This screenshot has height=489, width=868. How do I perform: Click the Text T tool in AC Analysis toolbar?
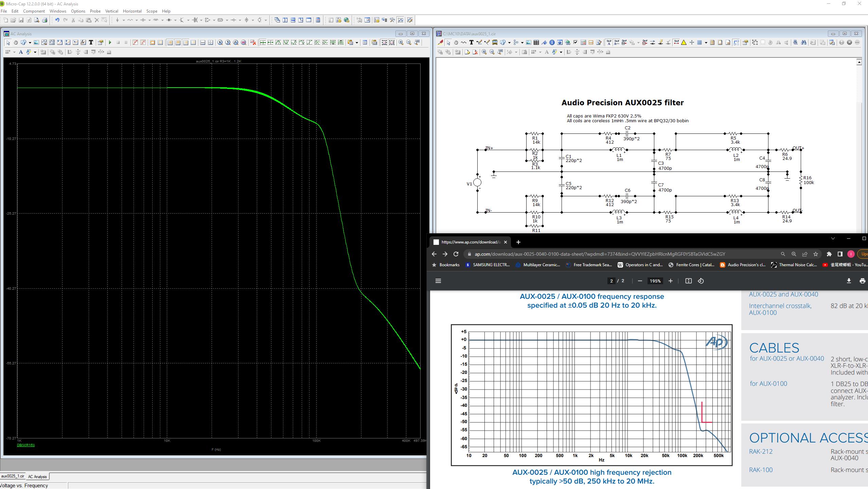coord(91,42)
